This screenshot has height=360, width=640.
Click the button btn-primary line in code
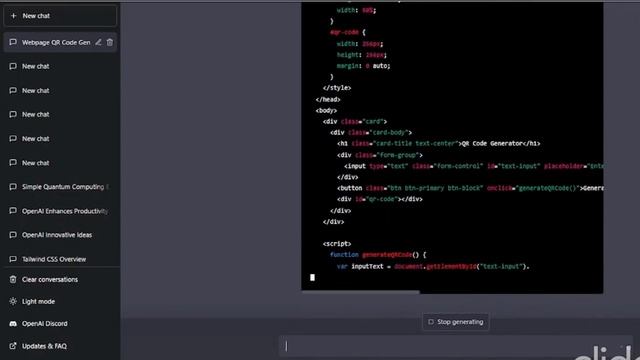pos(470,188)
